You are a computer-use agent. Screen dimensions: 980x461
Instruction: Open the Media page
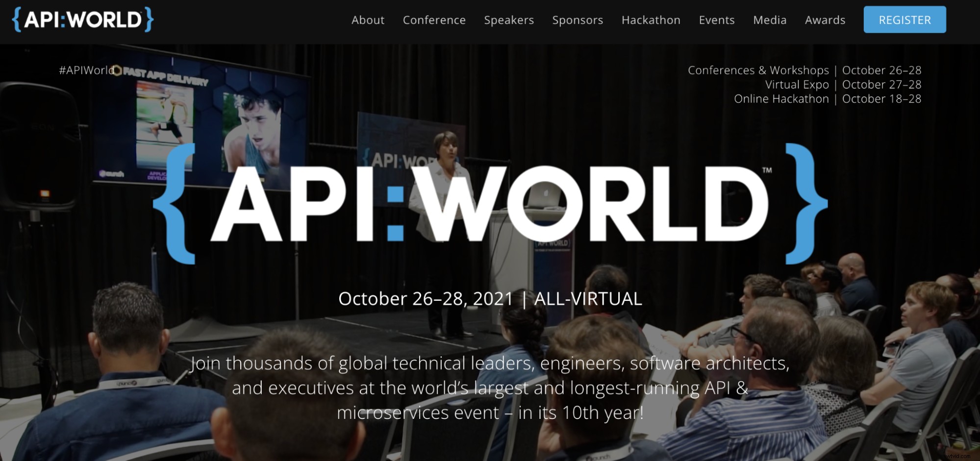(x=769, y=20)
